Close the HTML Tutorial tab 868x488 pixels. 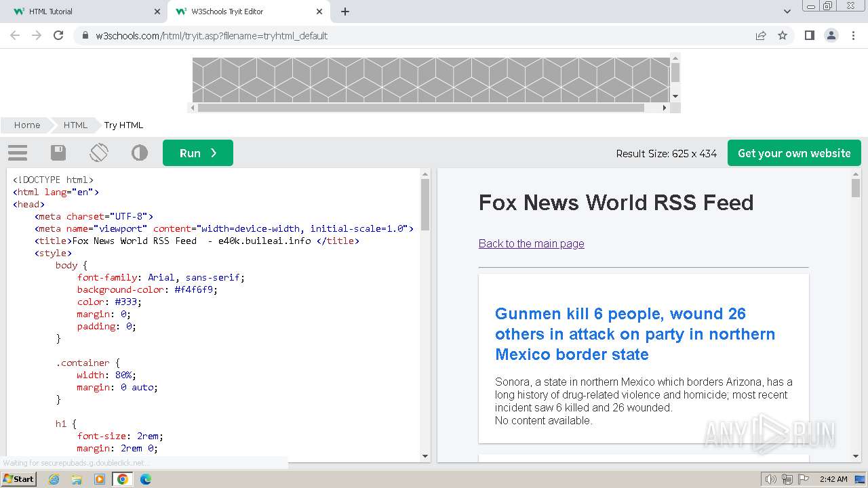click(157, 12)
